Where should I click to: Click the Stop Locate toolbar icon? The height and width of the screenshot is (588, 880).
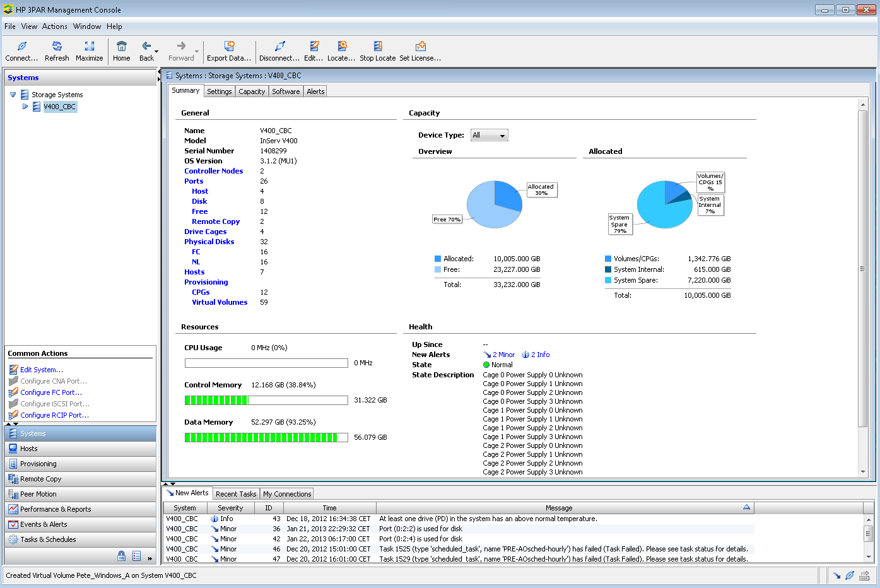pyautogui.click(x=377, y=46)
